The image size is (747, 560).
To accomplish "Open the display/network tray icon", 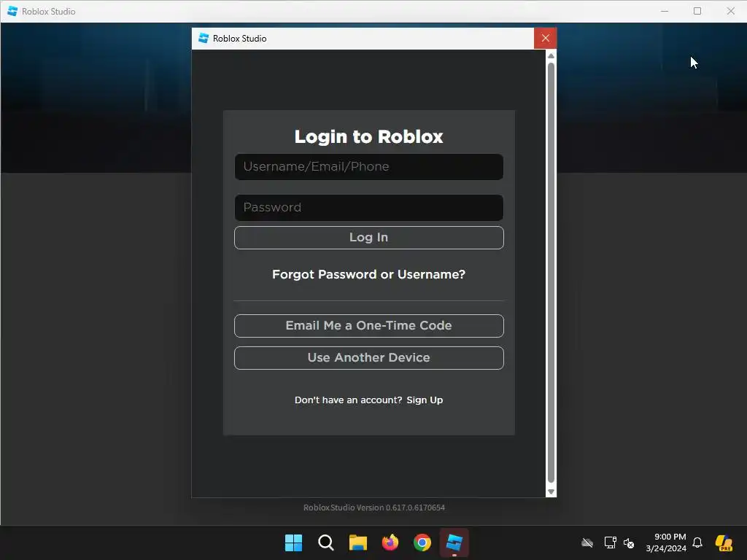I will click(x=611, y=542).
